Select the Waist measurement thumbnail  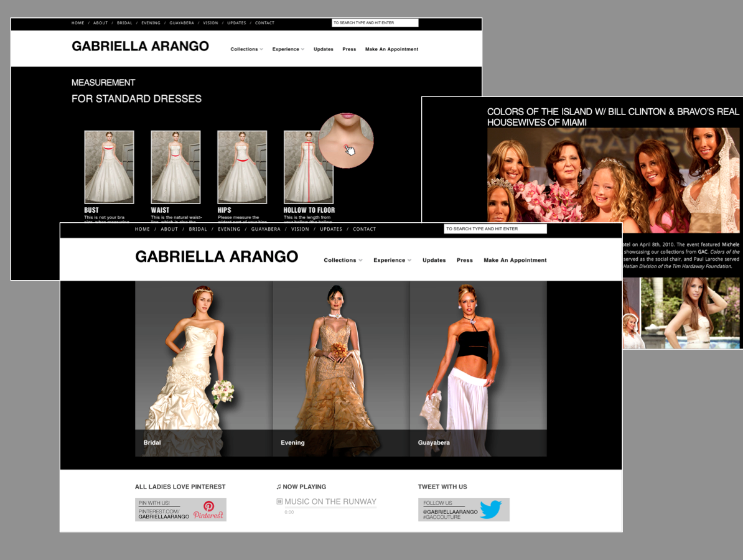(x=175, y=167)
